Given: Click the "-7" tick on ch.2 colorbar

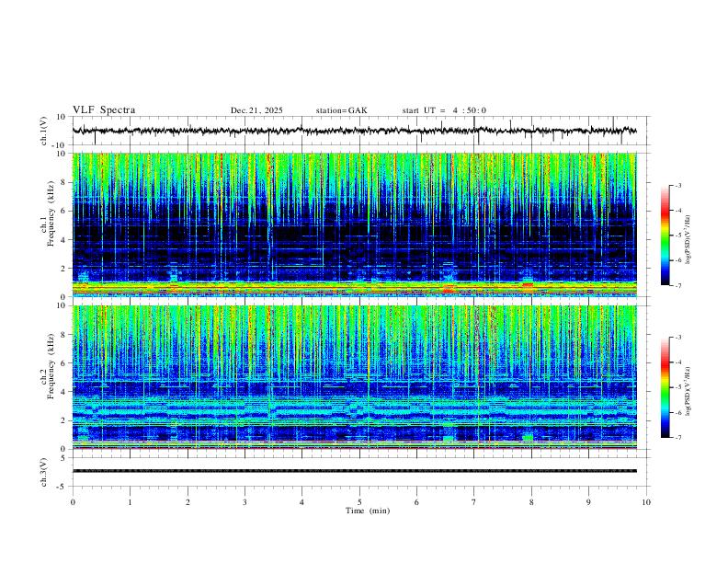Looking at the screenshot, I should pos(678,438).
